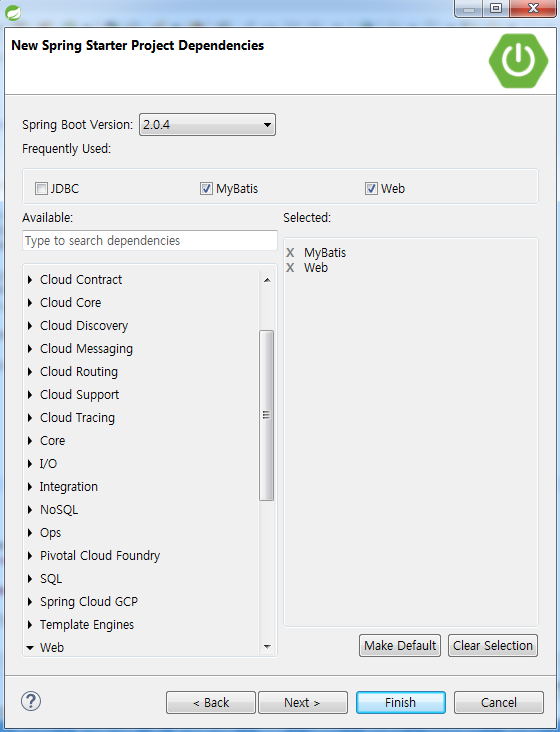Expand the Pivotal Cloud Foundry category

(x=30, y=556)
